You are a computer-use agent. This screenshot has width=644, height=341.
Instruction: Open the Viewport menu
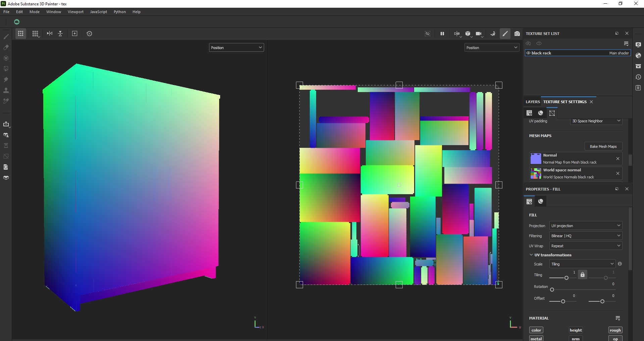coord(76,12)
